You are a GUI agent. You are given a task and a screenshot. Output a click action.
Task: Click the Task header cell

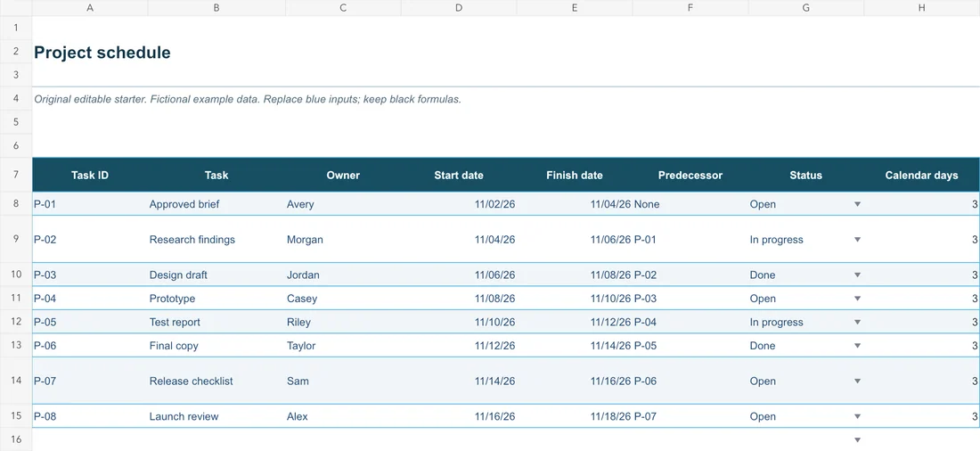click(x=216, y=176)
